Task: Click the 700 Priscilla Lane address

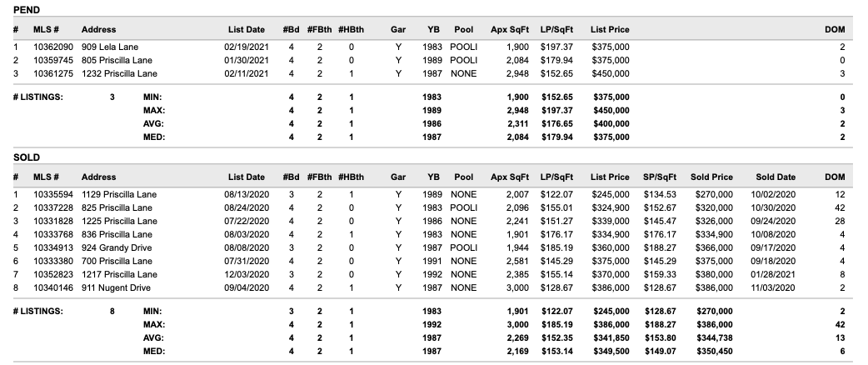Action: pyautogui.click(x=117, y=261)
